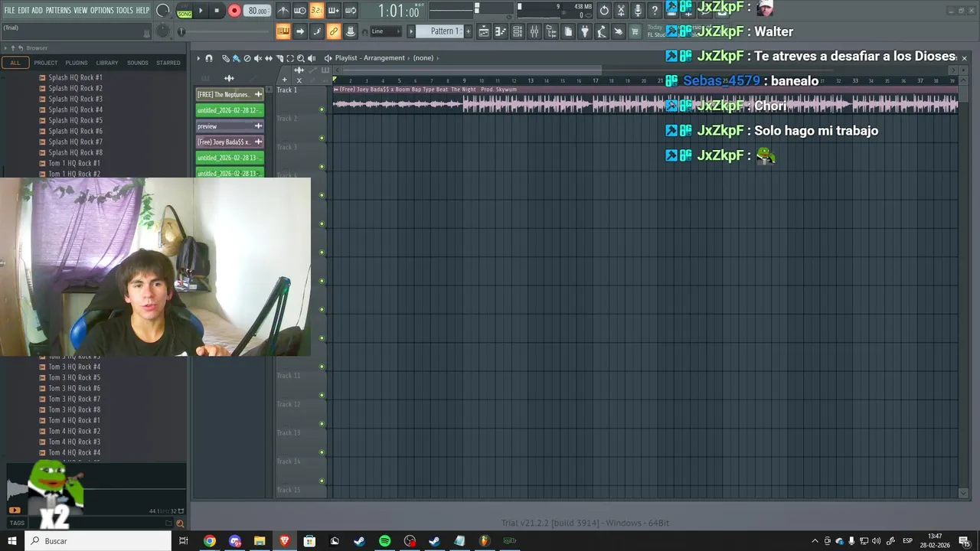
Task: Open the Piano roll view icon
Action: coord(501,31)
